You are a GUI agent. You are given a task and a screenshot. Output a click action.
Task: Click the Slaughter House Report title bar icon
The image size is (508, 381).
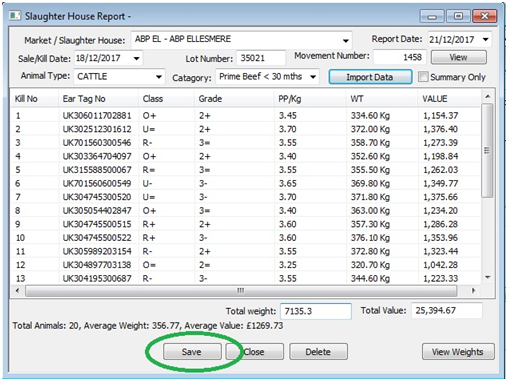(15, 16)
